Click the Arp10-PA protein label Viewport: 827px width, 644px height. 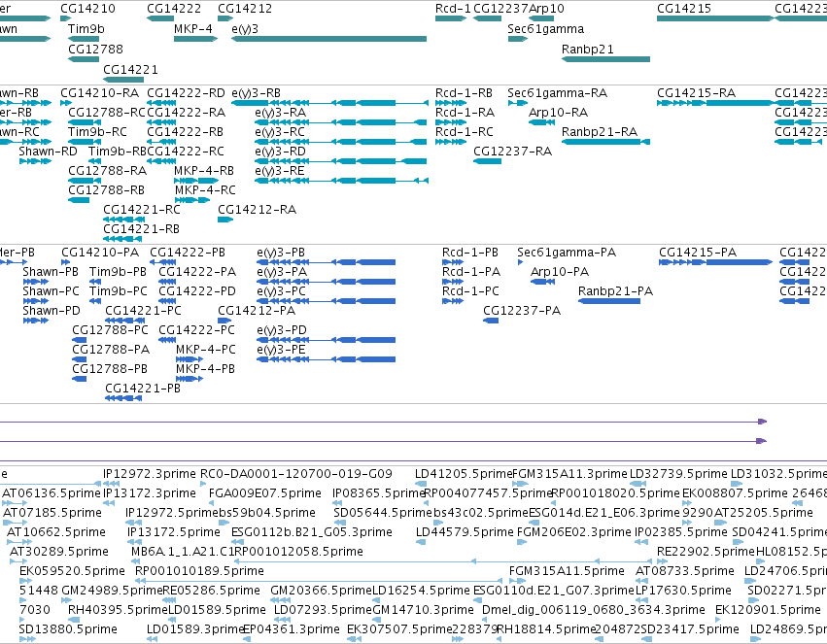coord(560,272)
